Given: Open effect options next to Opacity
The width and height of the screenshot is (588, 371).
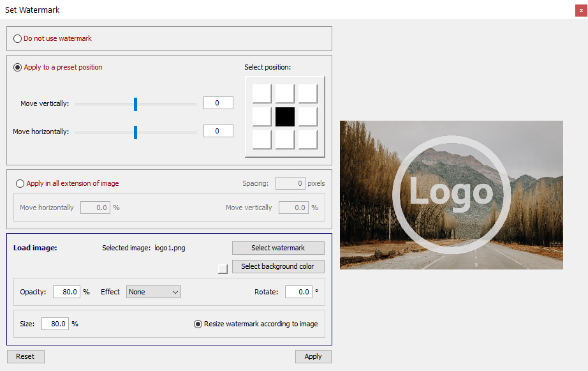Looking at the screenshot, I should tap(153, 292).
